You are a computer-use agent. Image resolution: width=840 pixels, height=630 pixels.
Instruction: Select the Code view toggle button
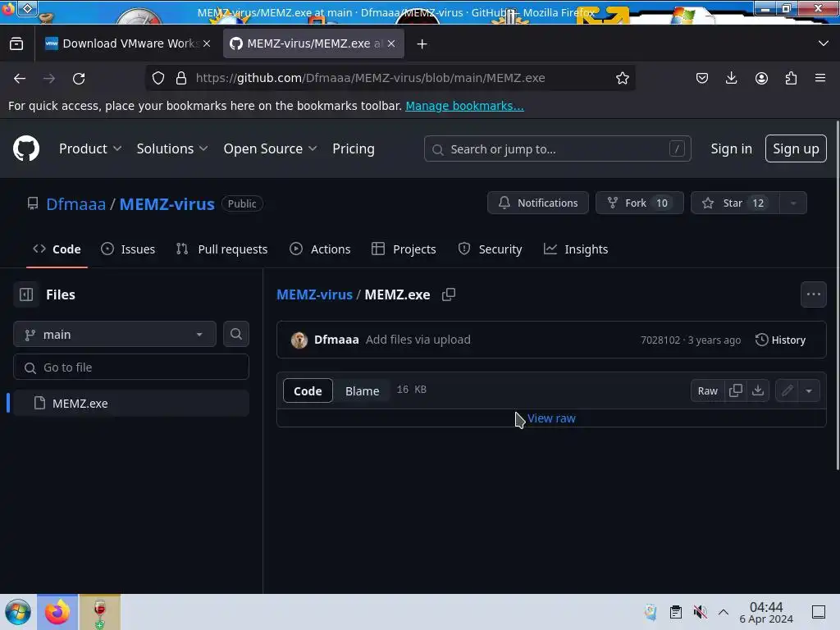coord(308,391)
